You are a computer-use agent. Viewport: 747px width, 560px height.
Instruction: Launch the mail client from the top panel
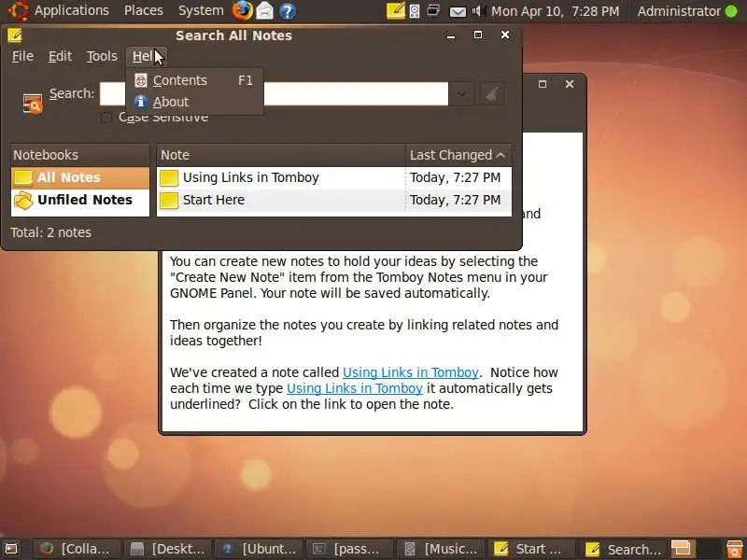[x=265, y=11]
